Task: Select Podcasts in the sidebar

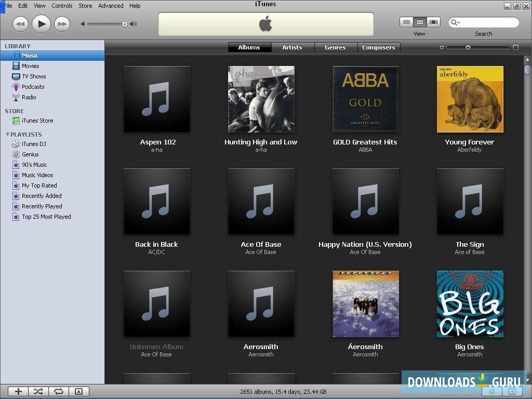Action: [52, 87]
